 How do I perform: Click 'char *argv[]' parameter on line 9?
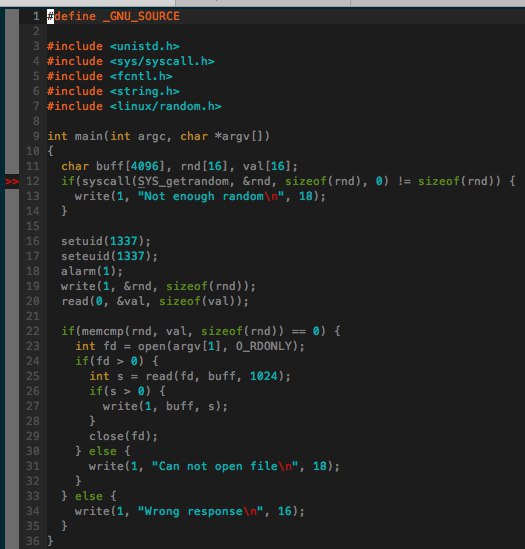click(x=224, y=136)
